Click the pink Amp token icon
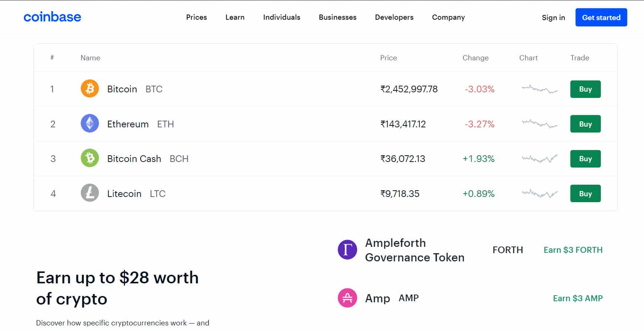This screenshot has width=644, height=331. (347, 298)
